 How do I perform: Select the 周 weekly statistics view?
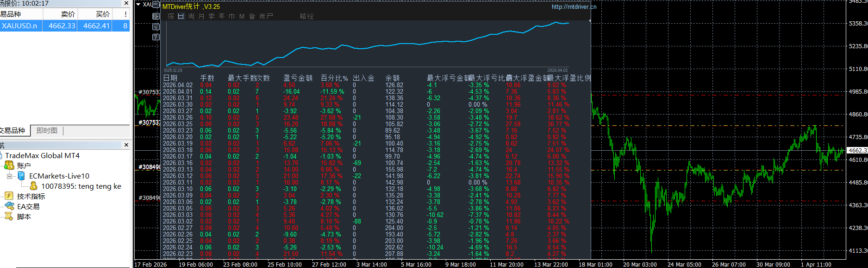(x=191, y=16)
